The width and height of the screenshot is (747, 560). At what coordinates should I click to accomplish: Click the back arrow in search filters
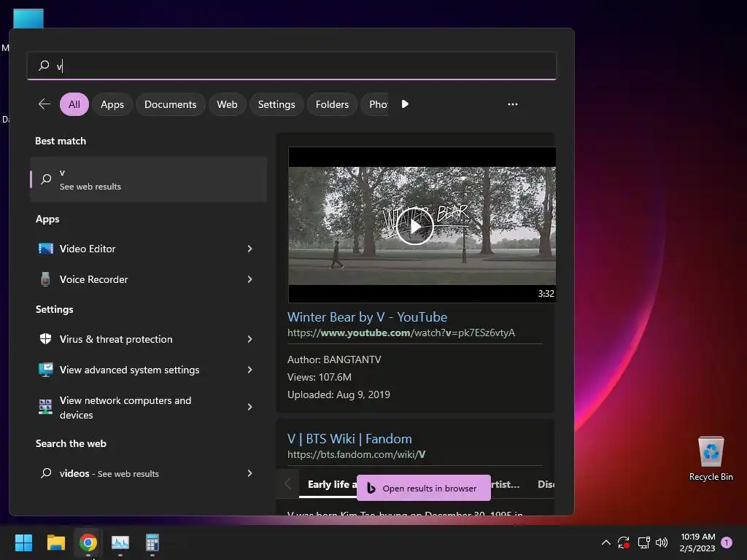(44, 104)
